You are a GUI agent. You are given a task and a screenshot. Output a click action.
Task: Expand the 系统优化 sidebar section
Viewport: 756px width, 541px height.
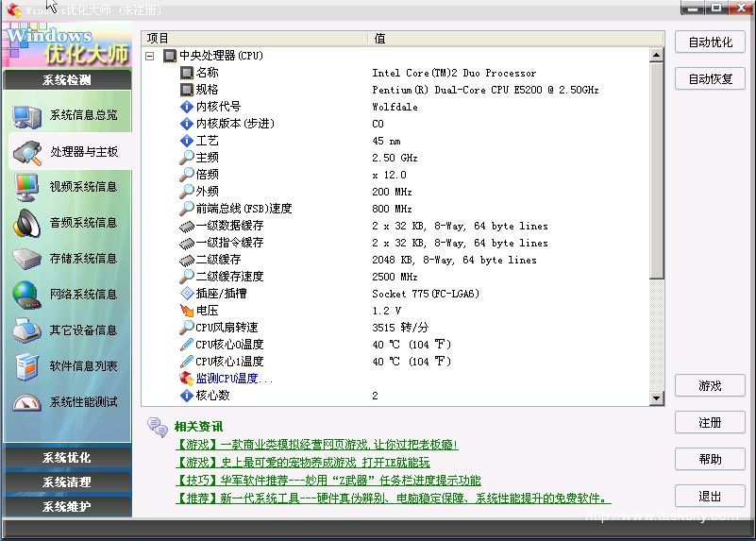[66, 458]
